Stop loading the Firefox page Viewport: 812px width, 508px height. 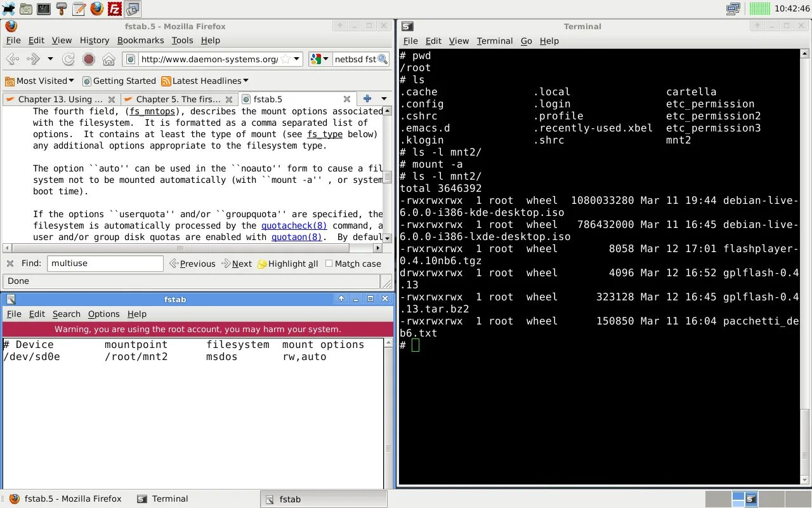(89, 59)
